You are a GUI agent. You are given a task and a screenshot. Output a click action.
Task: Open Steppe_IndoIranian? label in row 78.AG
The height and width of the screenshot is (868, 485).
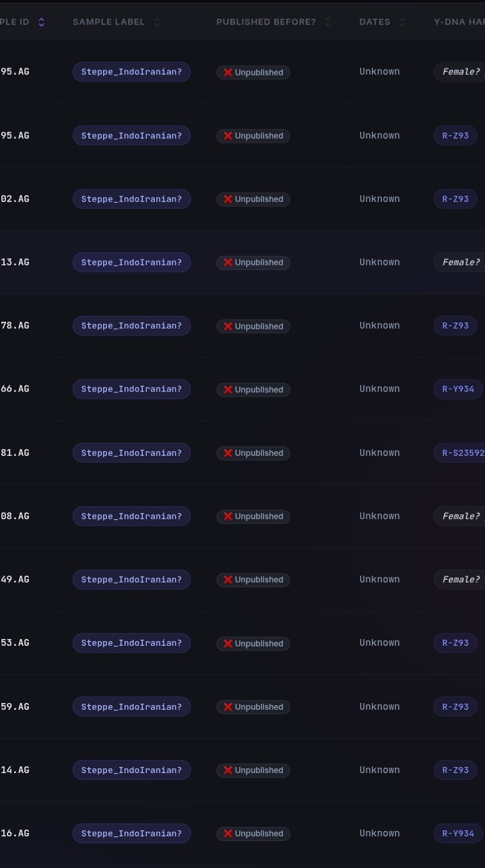(131, 326)
